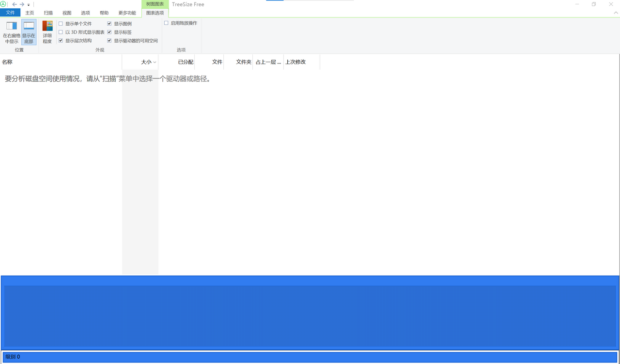This screenshot has height=364, width=620.
Task: Open the "文件" menu
Action: (10, 13)
